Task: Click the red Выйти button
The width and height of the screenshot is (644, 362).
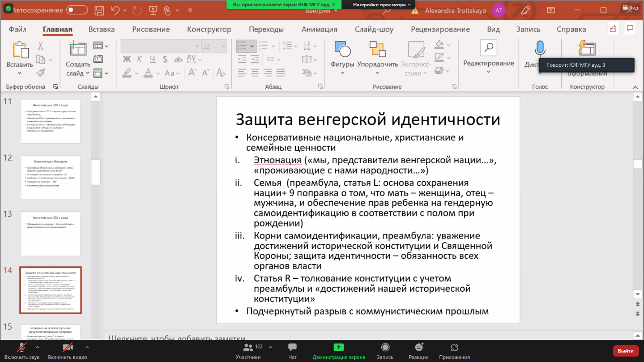Action: pyautogui.click(x=625, y=351)
